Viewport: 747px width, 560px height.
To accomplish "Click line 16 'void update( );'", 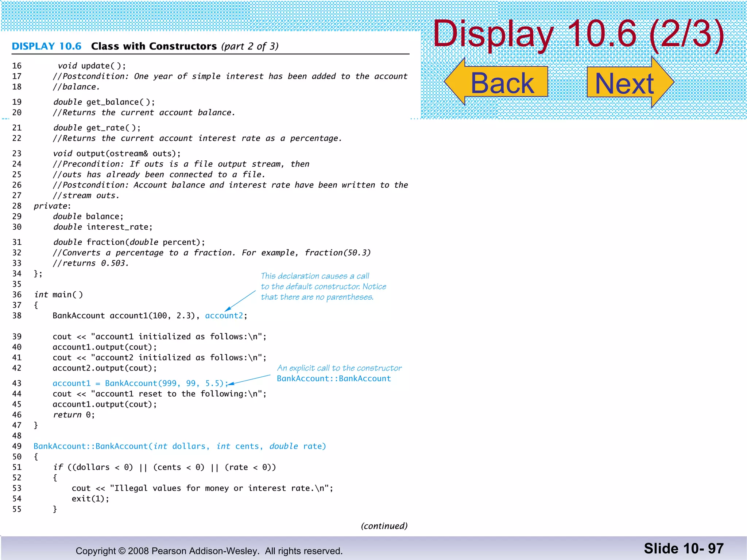I will coord(92,66).
